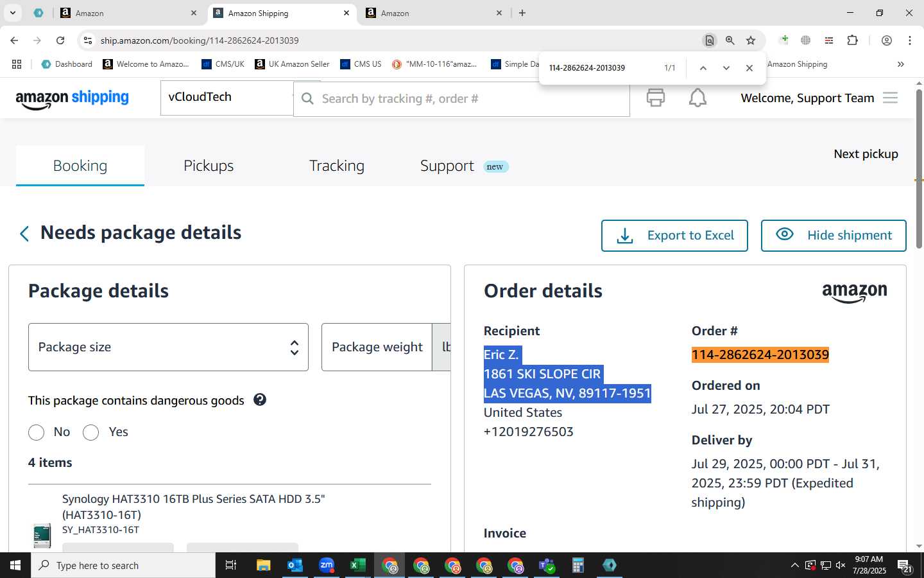Jump to previous find result arrow
The width and height of the screenshot is (924, 578).
pos(703,68)
